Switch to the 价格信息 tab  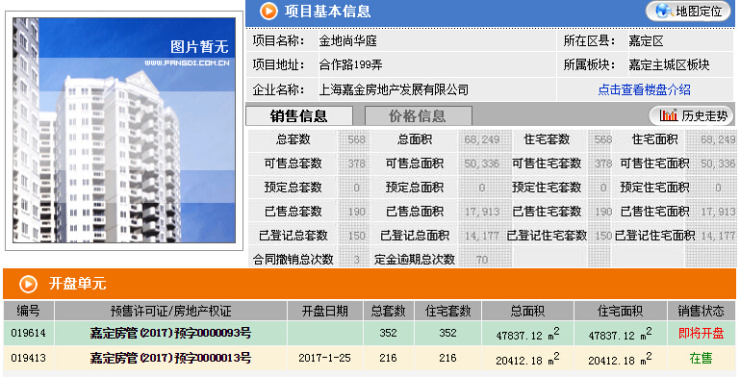(418, 116)
